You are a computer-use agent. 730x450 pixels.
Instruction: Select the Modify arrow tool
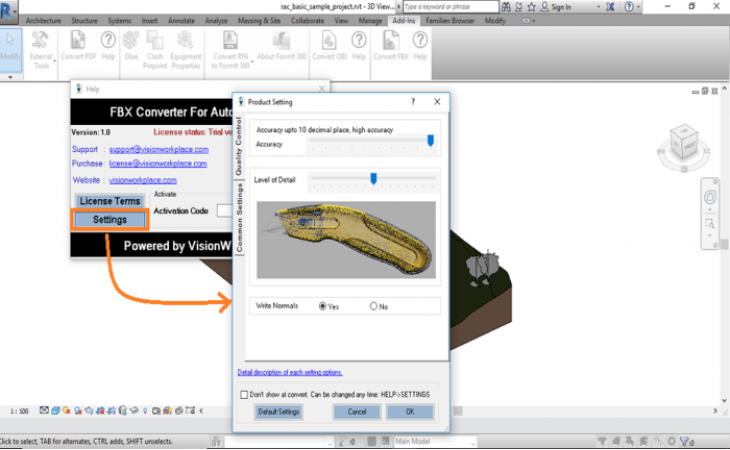[10, 49]
